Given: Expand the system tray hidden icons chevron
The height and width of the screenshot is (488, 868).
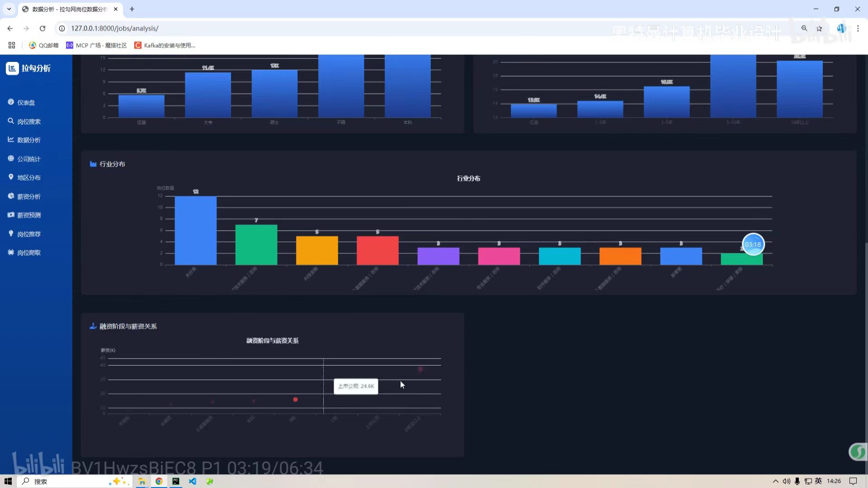Looking at the screenshot, I should click(775, 481).
